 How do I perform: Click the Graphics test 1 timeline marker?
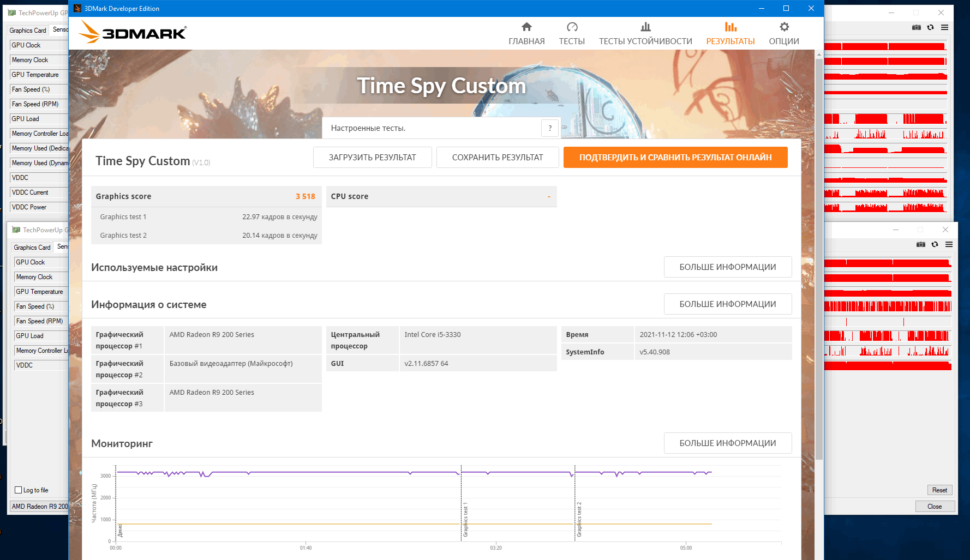point(465,520)
